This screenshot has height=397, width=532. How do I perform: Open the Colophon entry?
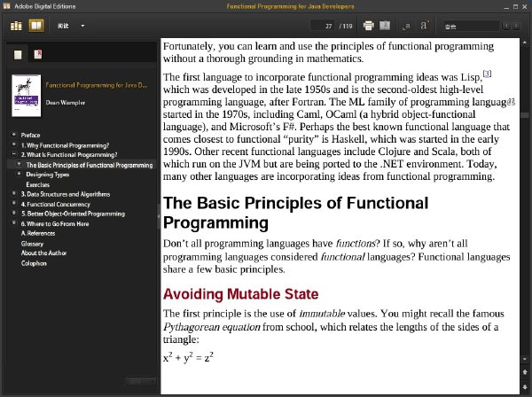pyautogui.click(x=34, y=263)
